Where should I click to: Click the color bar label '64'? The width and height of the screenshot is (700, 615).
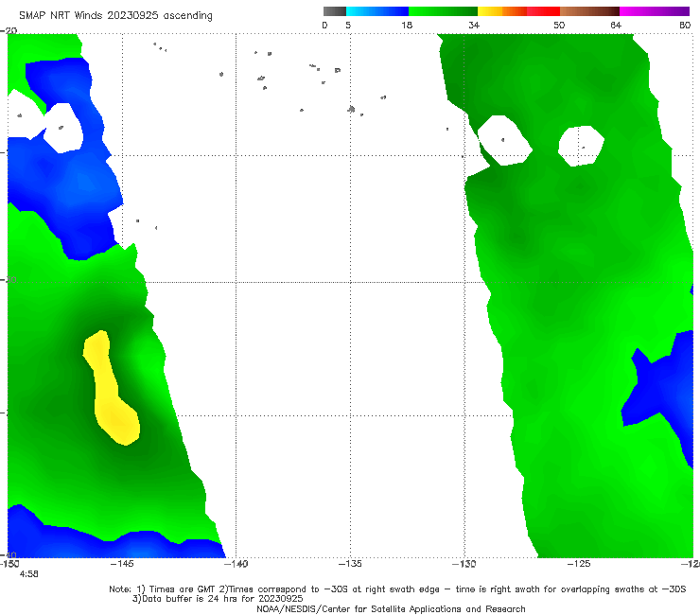click(x=616, y=25)
